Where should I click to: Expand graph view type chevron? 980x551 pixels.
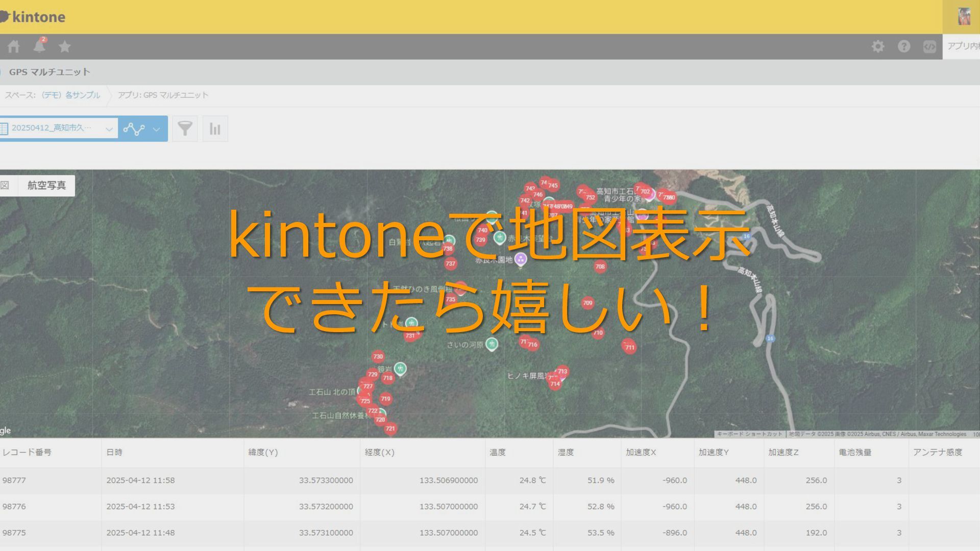(157, 129)
